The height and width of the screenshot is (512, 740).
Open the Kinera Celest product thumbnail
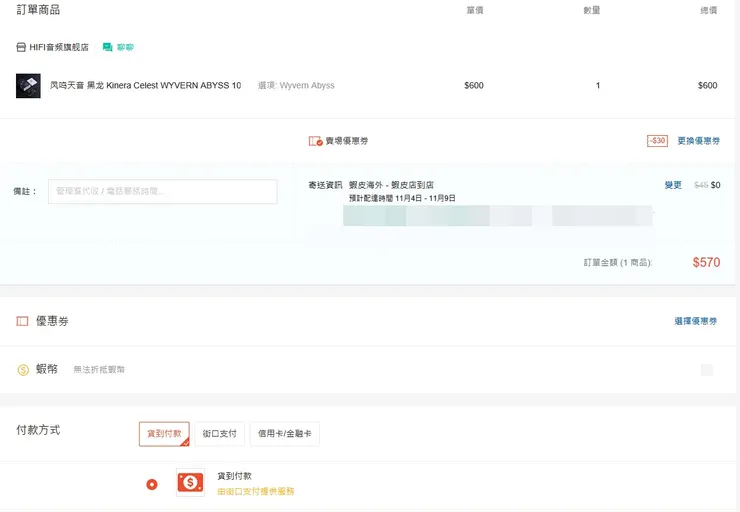tap(28, 85)
